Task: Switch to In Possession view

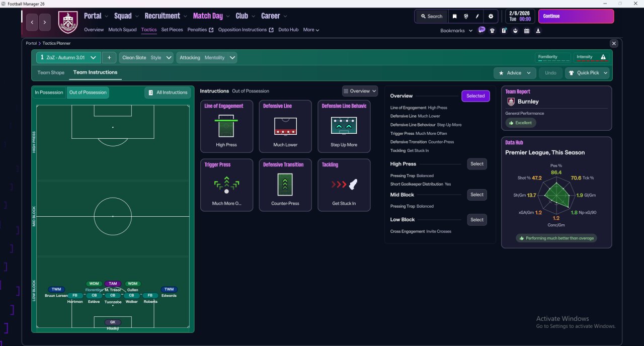Action: [49, 93]
